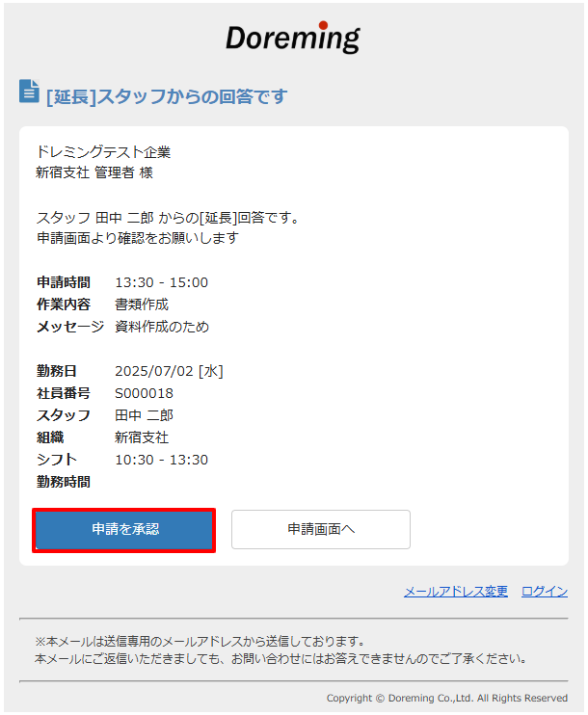Click the blue document icon beside the heading

click(29, 92)
